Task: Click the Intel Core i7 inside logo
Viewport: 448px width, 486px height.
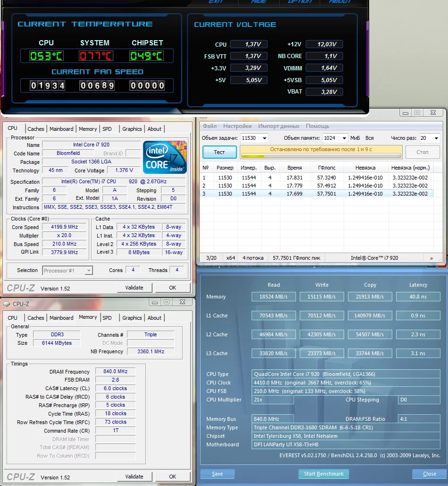Action: (165, 157)
